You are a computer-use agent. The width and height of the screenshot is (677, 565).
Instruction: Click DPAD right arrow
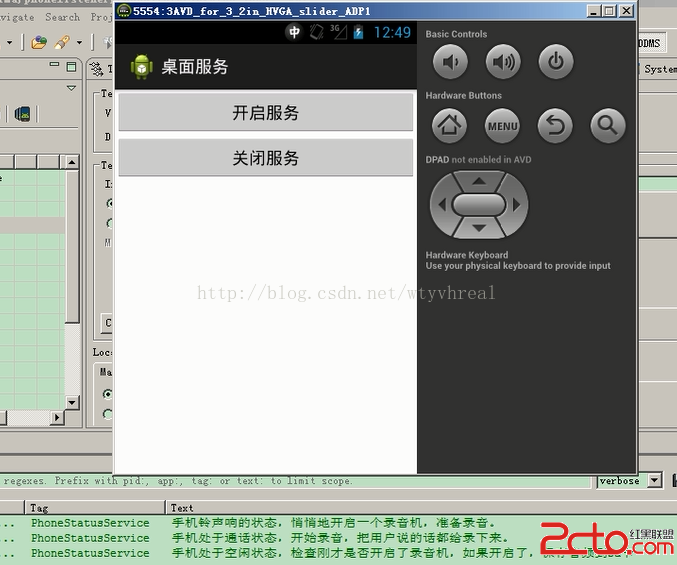click(x=516, y=205)
